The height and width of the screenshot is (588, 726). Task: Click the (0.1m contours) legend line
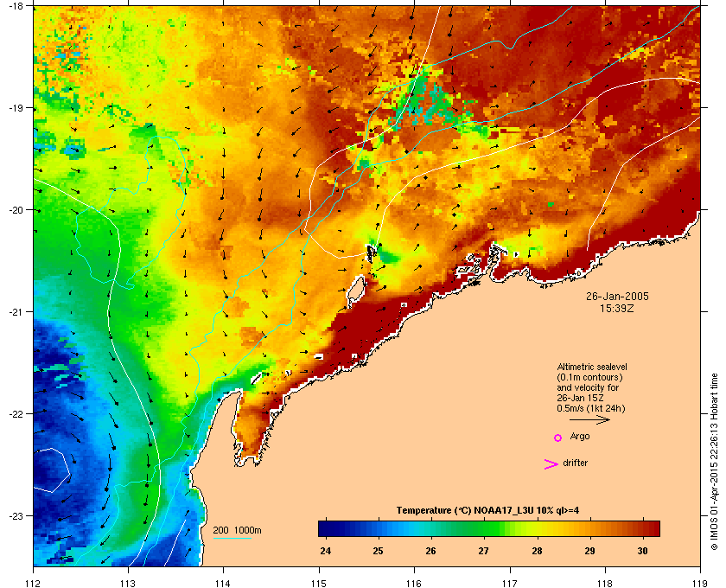[589, 377]
